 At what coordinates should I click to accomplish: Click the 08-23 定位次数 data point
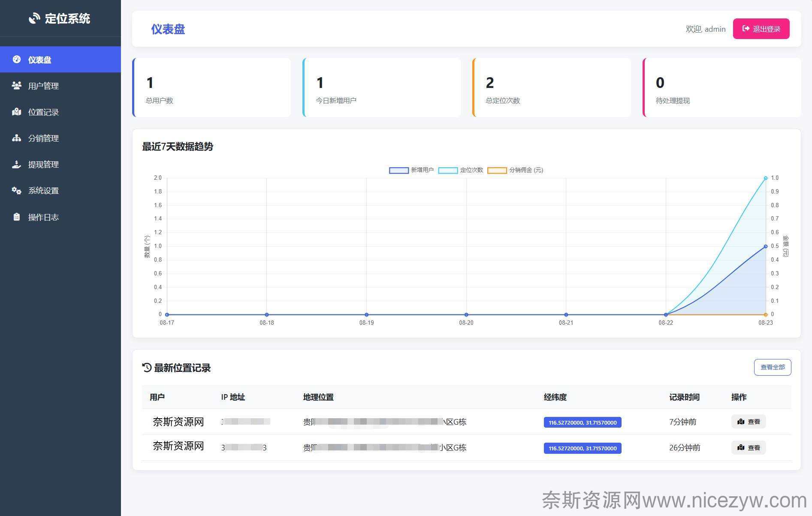click(765, 178)
